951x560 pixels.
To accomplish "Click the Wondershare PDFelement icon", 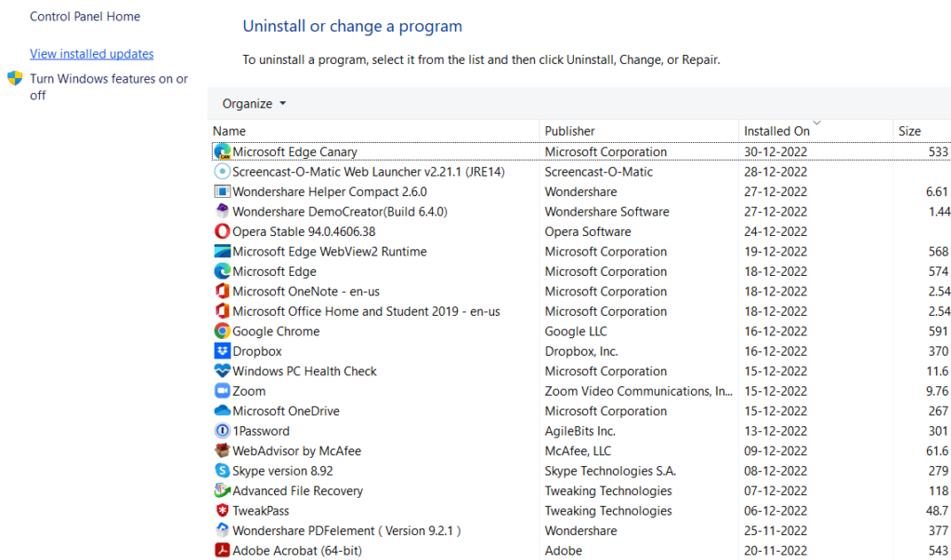I will (x=223, y=530).
